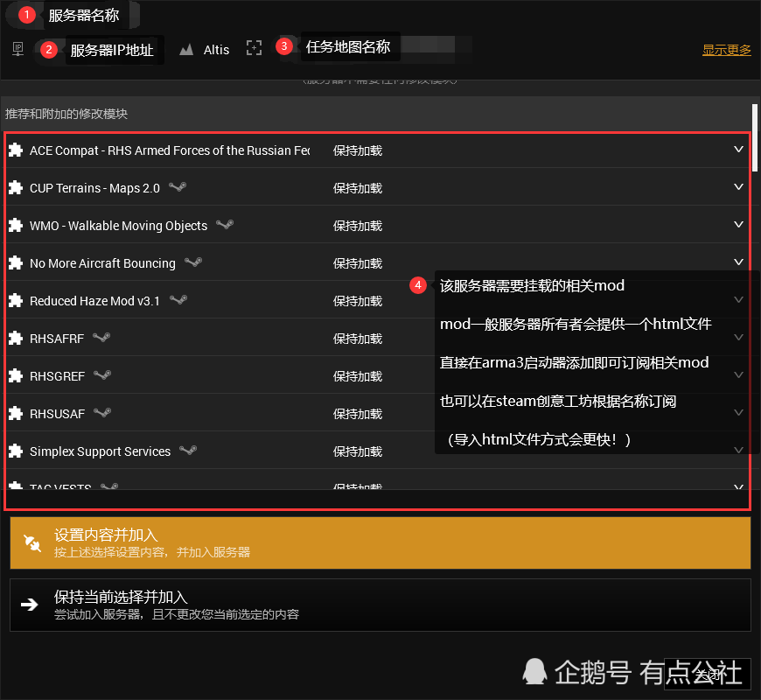Image resolution: width=761 pixels, height=700 pixels.
Task: Select RHSAFRF mod name text
Action: pos(57,339)
